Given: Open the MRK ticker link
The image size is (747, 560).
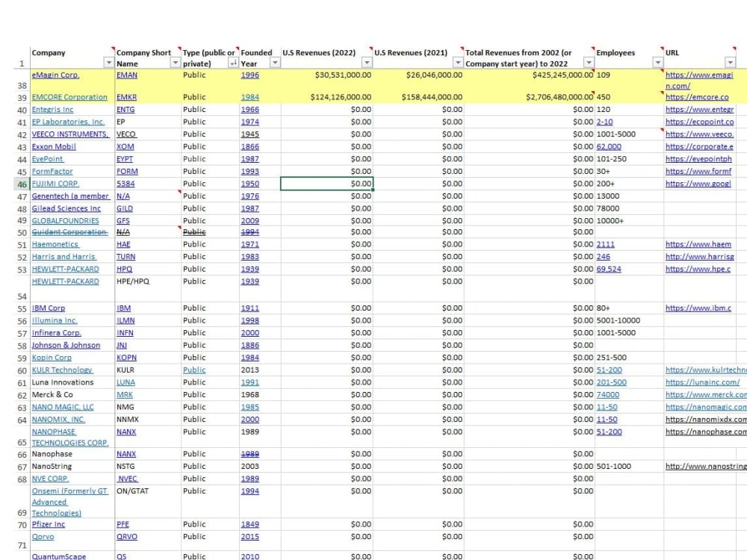Looking at the screenshot, I should [125, 395].
